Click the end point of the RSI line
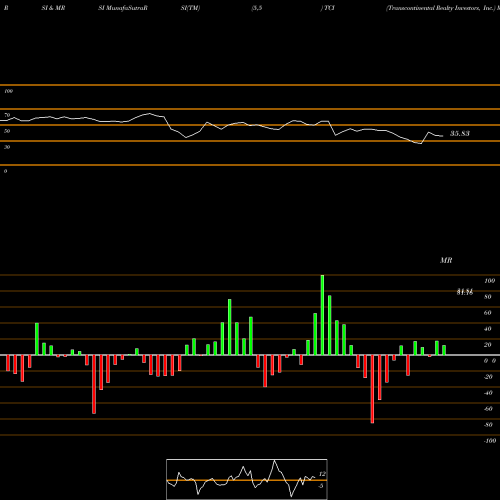The image size is (500, 500). click(x=443, y=136)
